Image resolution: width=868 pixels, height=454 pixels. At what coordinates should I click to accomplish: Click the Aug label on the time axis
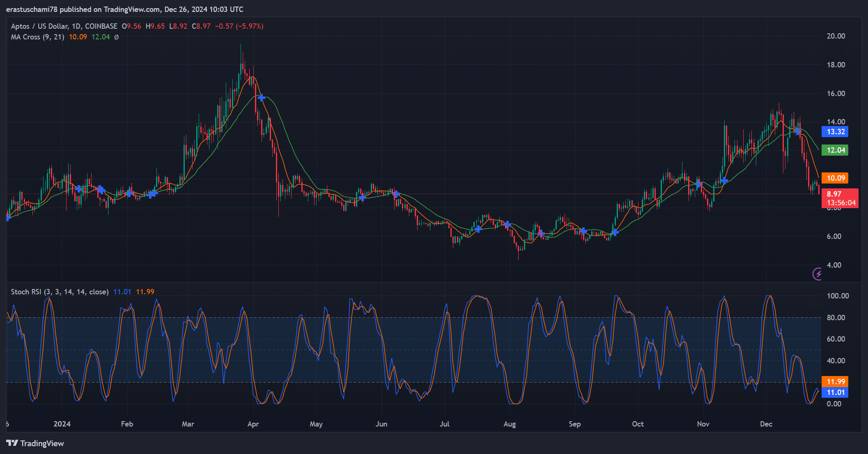click(x=510, y=424)
